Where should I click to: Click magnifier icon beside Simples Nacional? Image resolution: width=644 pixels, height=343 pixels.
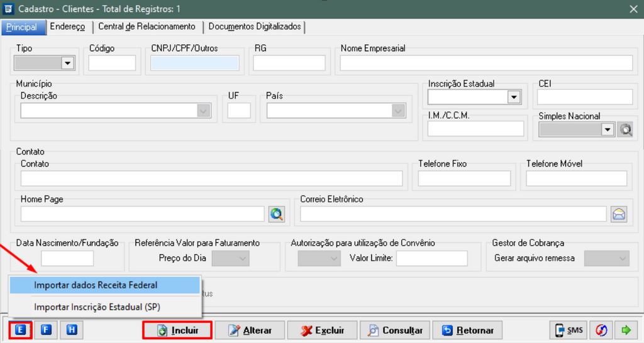point(625,129)
